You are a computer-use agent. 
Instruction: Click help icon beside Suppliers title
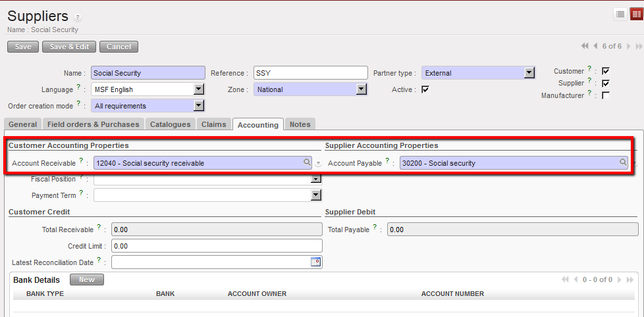[x=78, y=17]
